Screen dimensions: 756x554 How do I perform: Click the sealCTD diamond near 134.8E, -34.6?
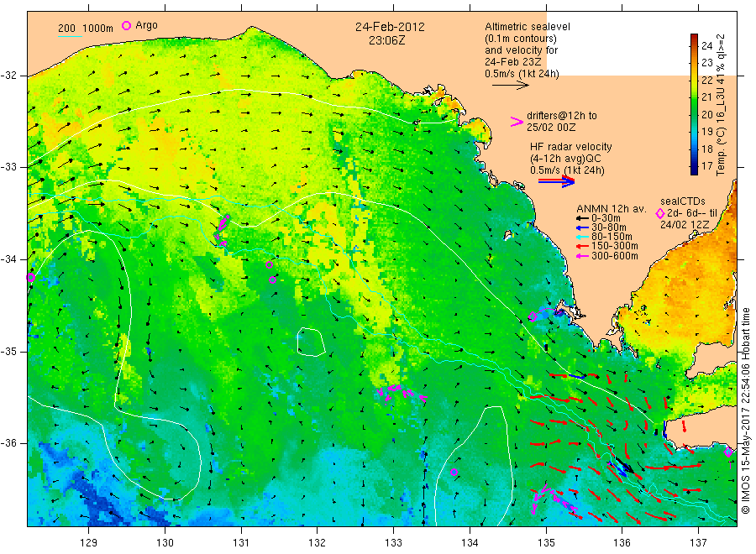pyautogui.click(x=533, y=316)
